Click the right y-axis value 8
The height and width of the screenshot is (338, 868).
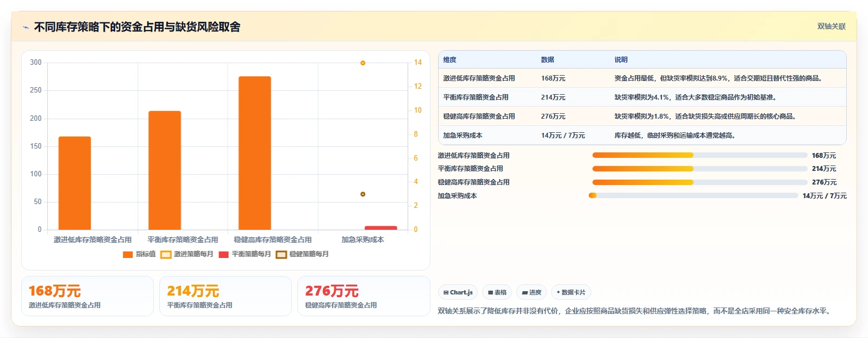tap(416, 134)
